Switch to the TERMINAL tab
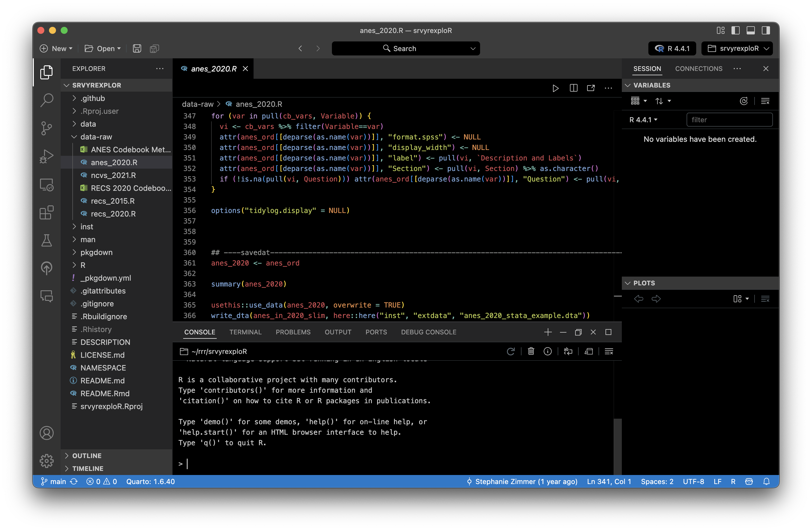 click(245, 332)
